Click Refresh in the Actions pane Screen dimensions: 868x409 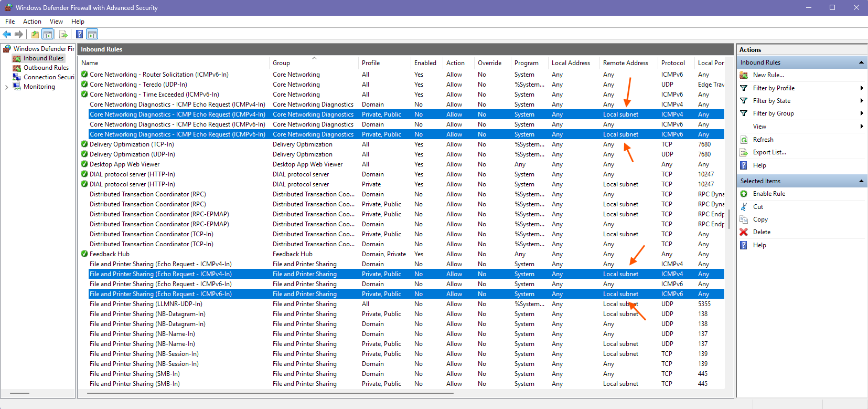[x=763, y=140]
